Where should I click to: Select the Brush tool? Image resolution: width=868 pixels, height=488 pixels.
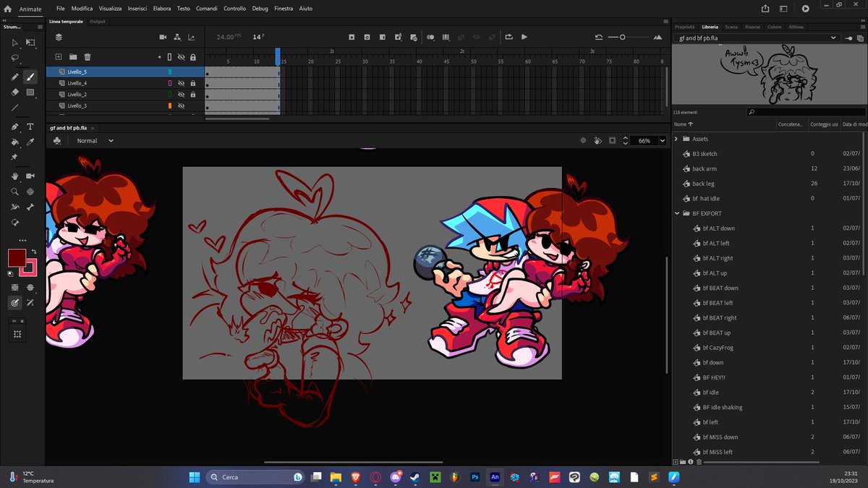30,77
